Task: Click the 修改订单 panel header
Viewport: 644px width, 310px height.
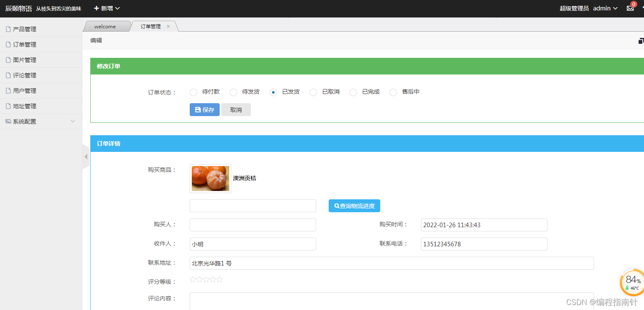Action: coord(367,66)
